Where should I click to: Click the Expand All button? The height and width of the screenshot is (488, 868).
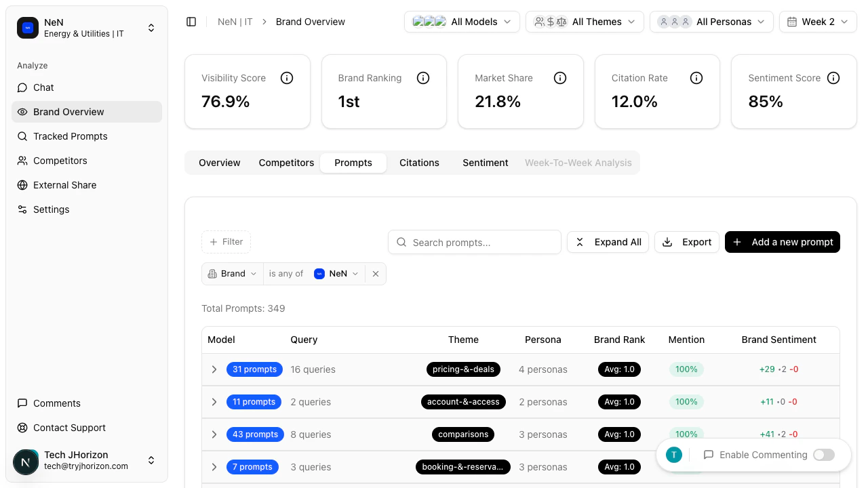608,242
